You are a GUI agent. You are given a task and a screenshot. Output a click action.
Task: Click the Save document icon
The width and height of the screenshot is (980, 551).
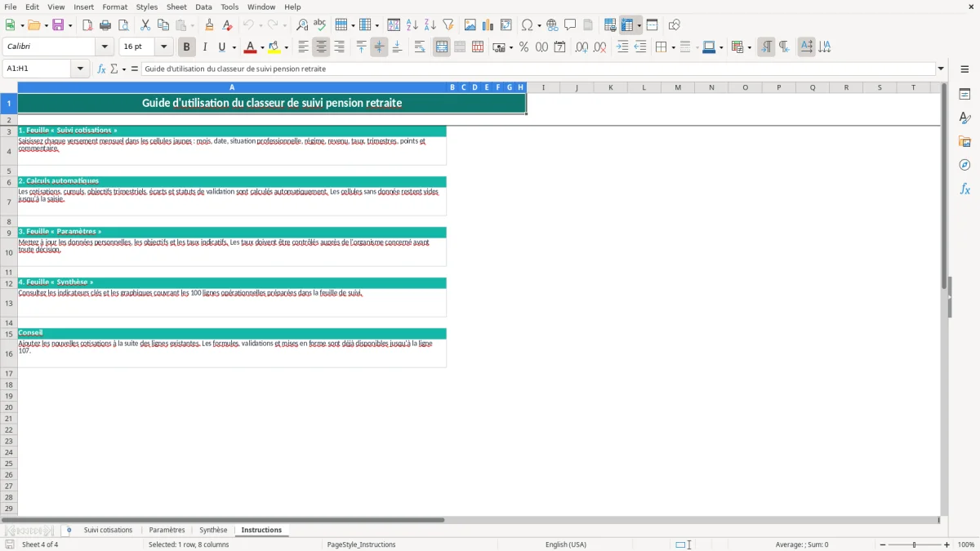coord(58,25)
